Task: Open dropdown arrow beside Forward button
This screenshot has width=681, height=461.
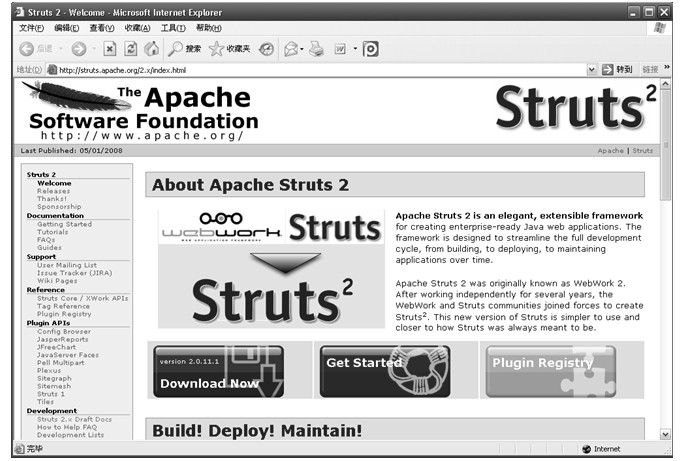Action: pyautogui.click(x=94, y=48)
